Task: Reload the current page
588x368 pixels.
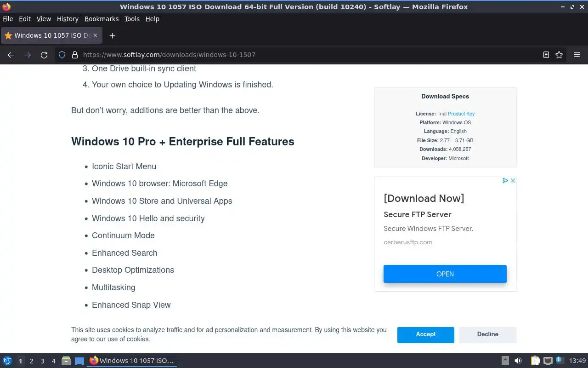Action: tap(44, 55)
